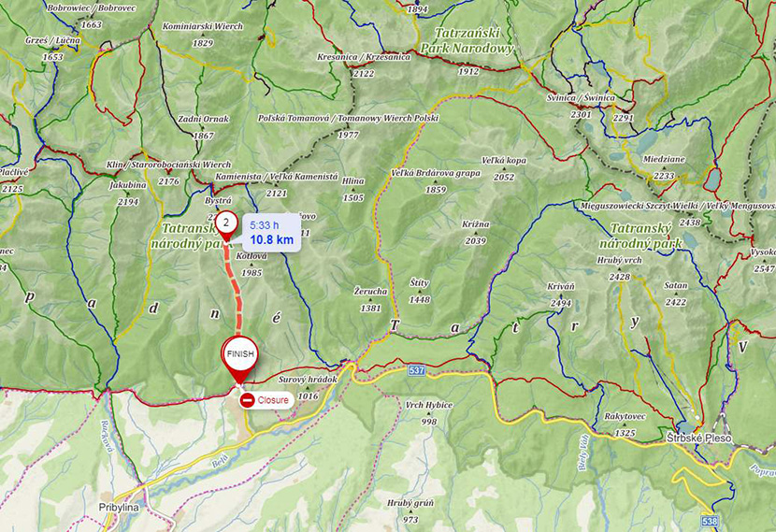
Task: Select the Kriváň 2494 peak marker
Action: [561, 295]
